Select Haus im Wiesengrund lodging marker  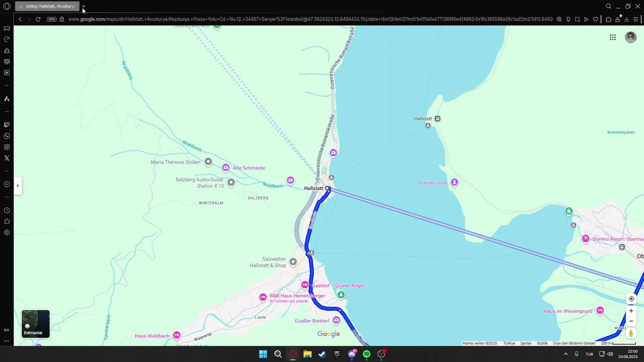(x=600, y=311)
